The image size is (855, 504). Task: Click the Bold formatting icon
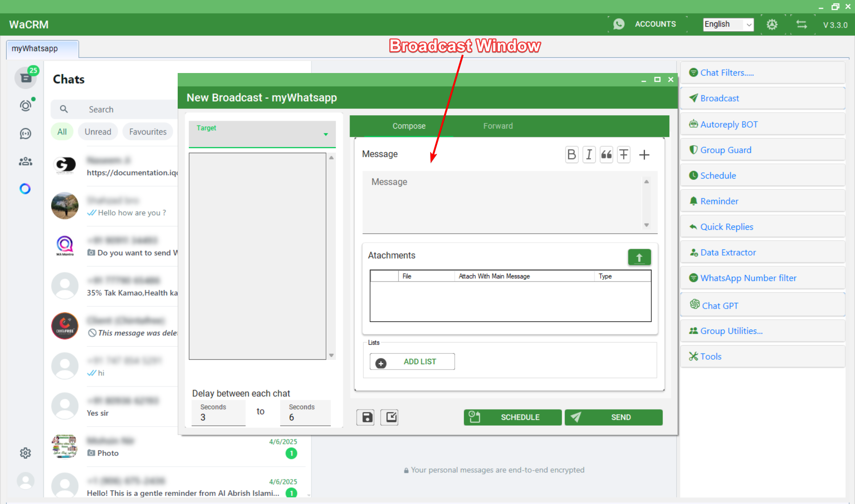(x=572, y=154)
